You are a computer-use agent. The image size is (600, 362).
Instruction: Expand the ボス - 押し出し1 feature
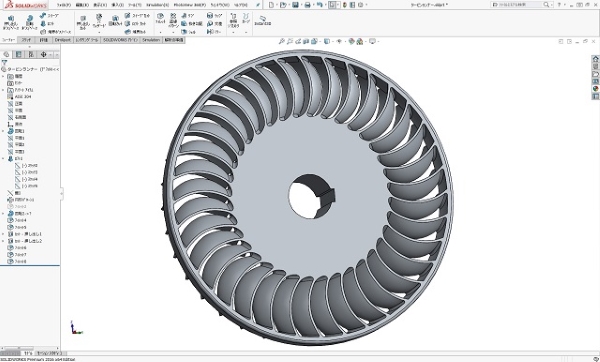pyautogui.click(x=3, y=234)
